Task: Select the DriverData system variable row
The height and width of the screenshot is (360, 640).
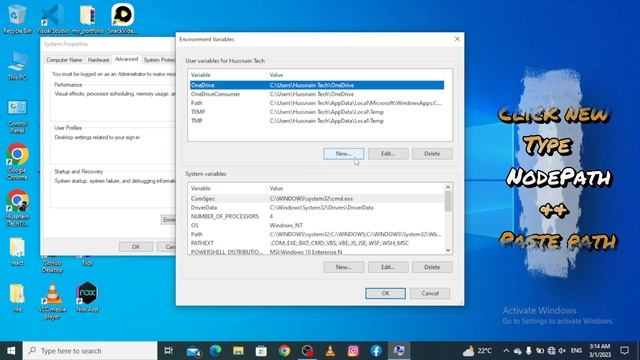Action: [x=317, y=208]
